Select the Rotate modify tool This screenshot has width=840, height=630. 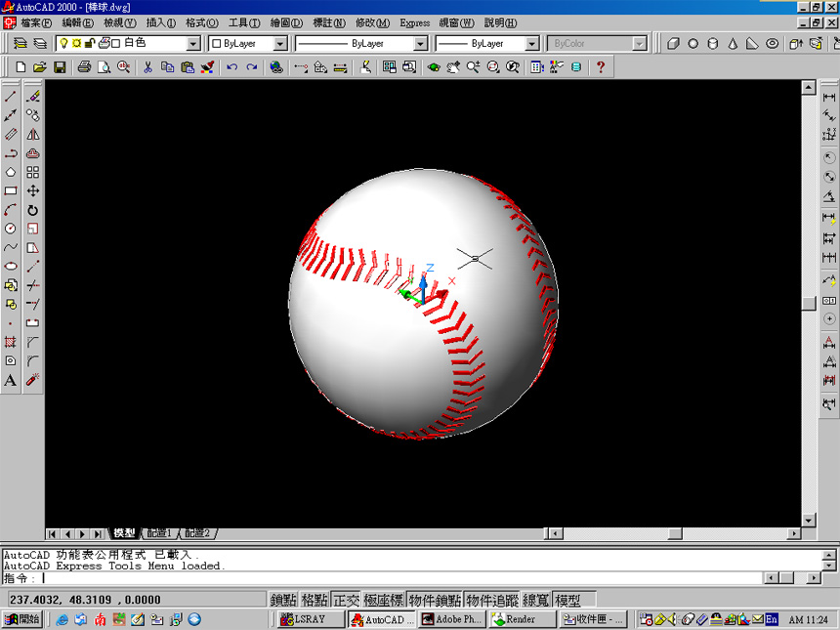tap(33, 210)
